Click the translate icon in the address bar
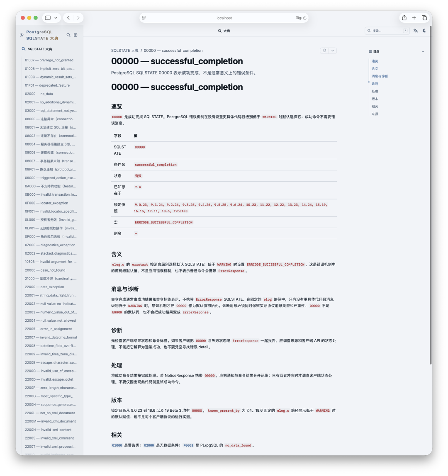This screenshot has height=476, width=448. tap(298, 18)
